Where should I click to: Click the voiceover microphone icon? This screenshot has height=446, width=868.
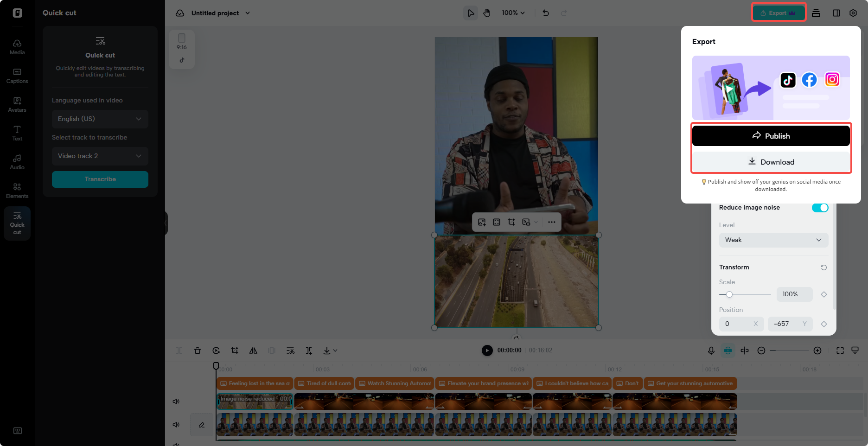pyautogui.click(x=711, y=350)
